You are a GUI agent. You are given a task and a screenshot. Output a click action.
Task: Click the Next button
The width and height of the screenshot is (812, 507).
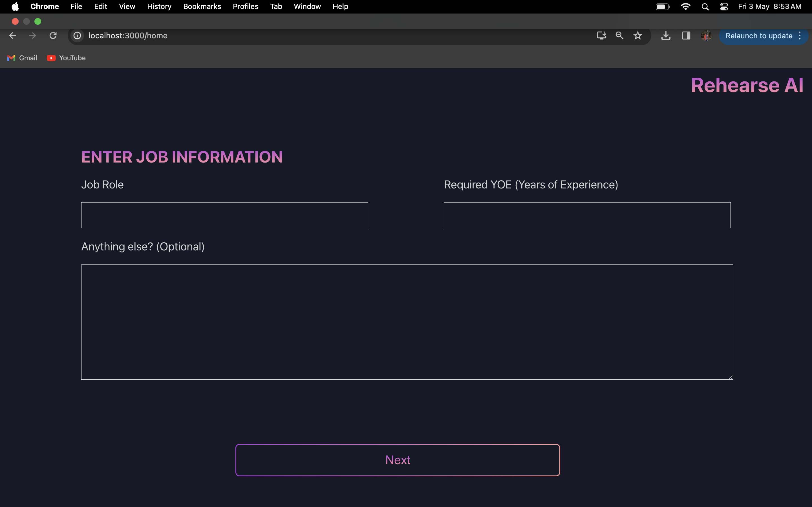398,460
